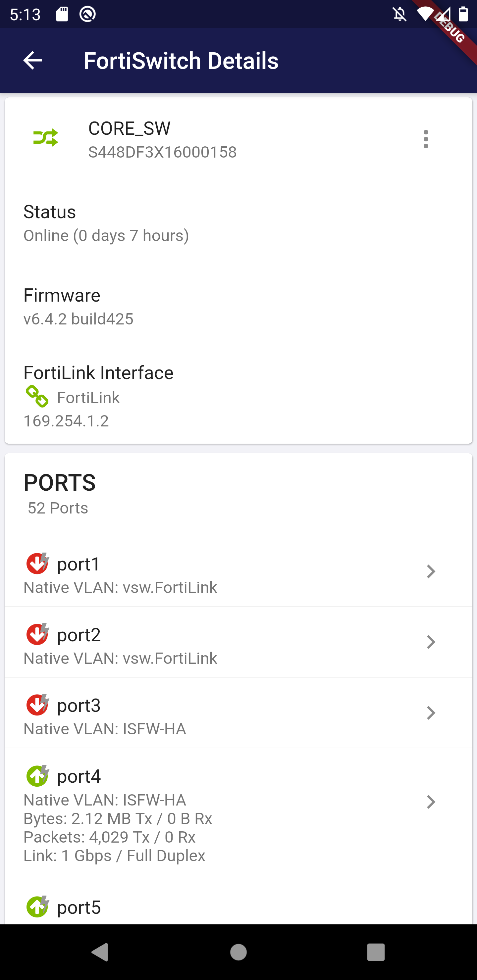Screen dimensions: 477x980
Task: Tap the green FortiLink chain icon
Action: click(x=37, y=396)
